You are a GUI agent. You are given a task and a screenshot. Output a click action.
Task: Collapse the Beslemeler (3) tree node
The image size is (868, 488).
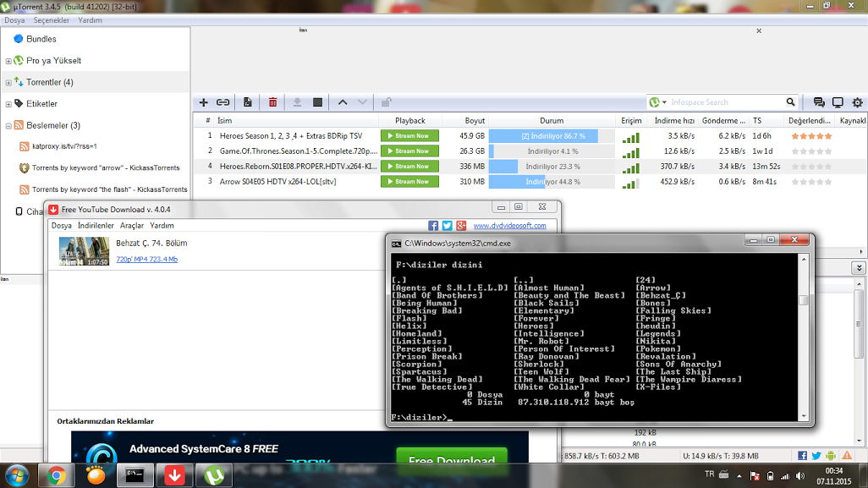tap(8, 126)
